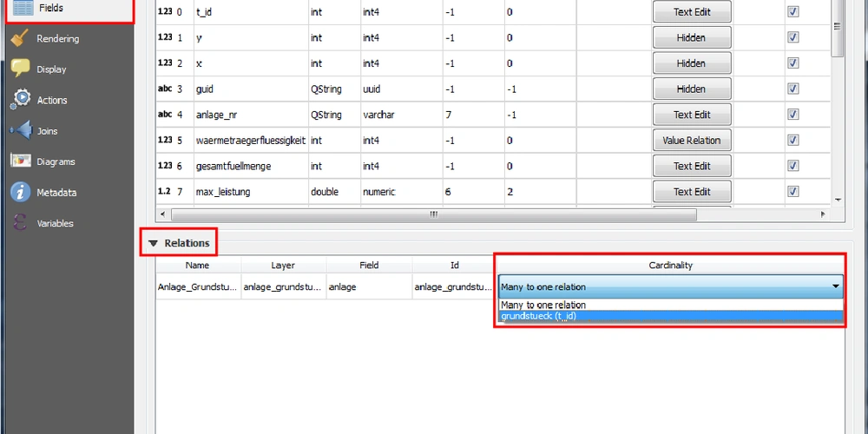Toggle checkbox in gesamtfuellmenge row
868x434 pixels.
pyautogui.click(x=793, y=166)
